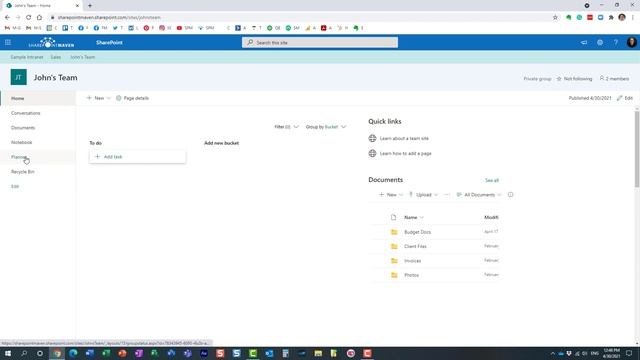Click Edit link in left navigation

click(x=15, y=187)
